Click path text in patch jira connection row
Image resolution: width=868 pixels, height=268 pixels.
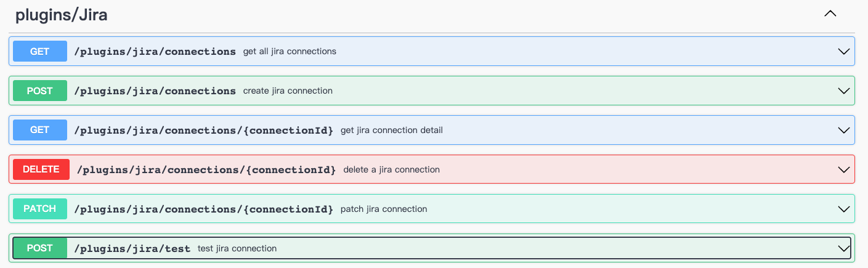[x=203, y=209]
